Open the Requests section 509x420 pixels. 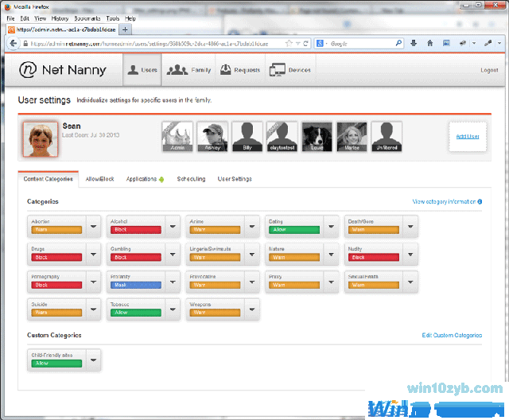pos(240,70)
